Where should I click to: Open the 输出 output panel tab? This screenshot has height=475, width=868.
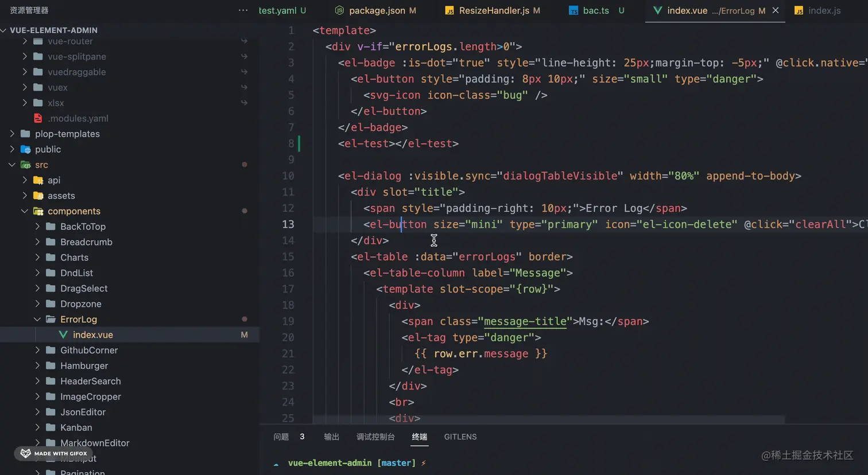(332, 437)
